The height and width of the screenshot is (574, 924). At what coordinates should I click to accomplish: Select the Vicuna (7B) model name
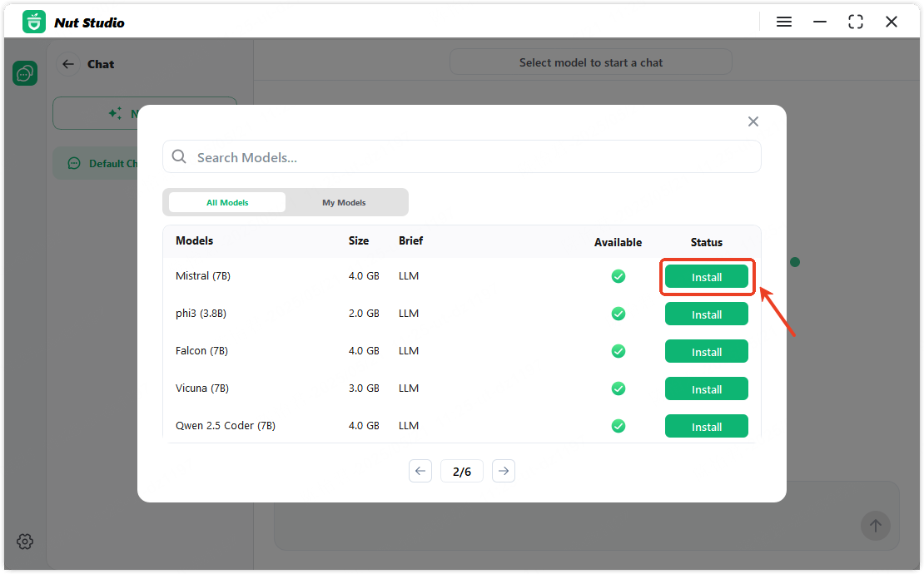pyautogui.click(x=202, y=388)
